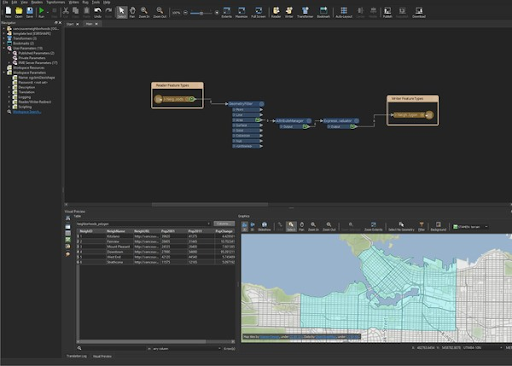
Task: Run the workspace with the green Run button
Action: point(41,12)
